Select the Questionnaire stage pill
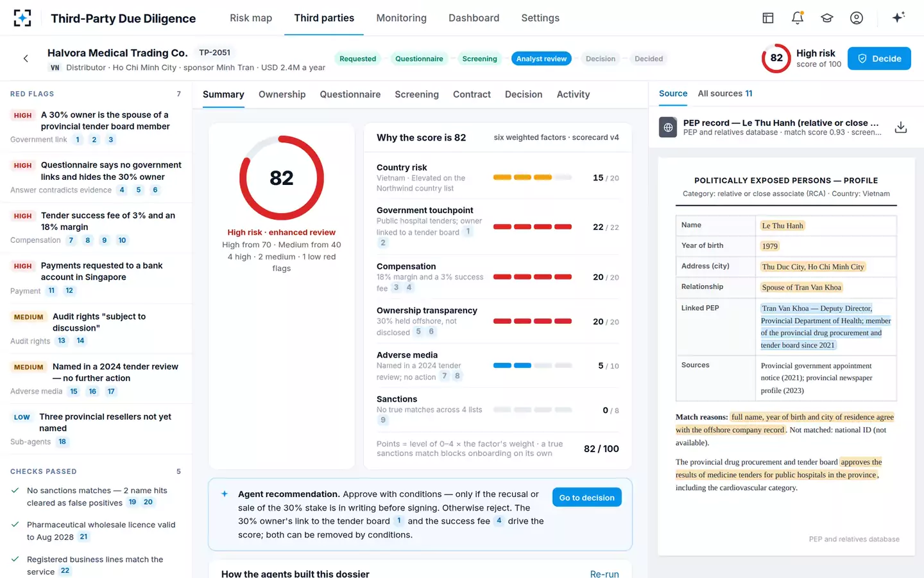Viewport: 924px width, 578px height. (x=419, y=58)
